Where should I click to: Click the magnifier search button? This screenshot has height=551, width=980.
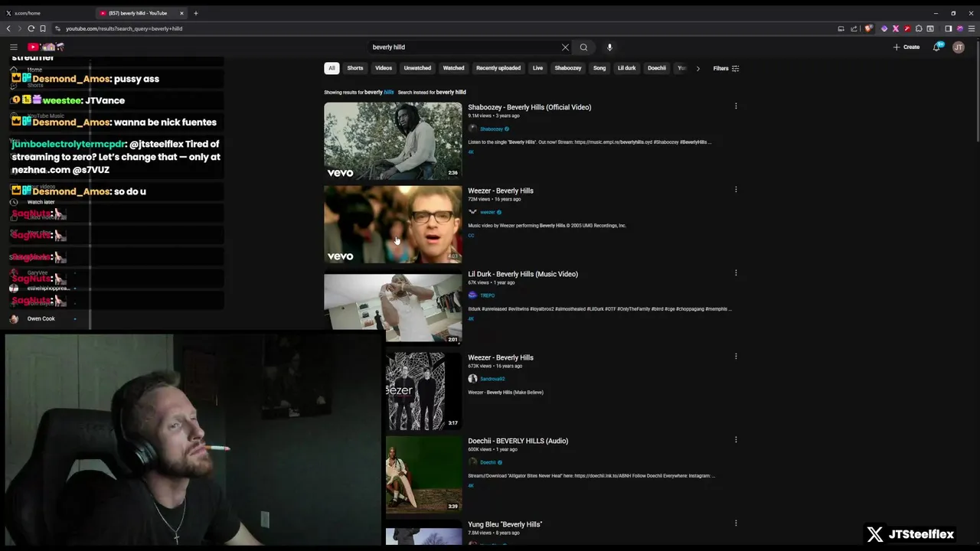pos(583,47)
